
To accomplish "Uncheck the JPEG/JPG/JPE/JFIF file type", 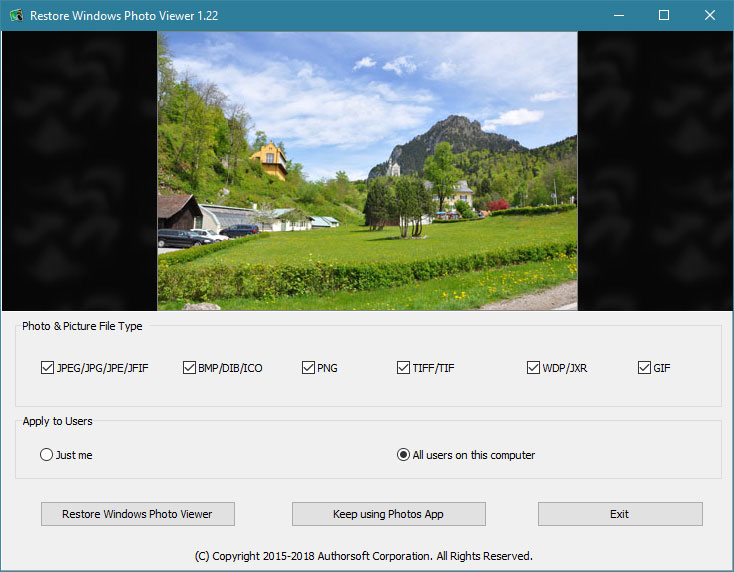I will [x=47, y=368].
